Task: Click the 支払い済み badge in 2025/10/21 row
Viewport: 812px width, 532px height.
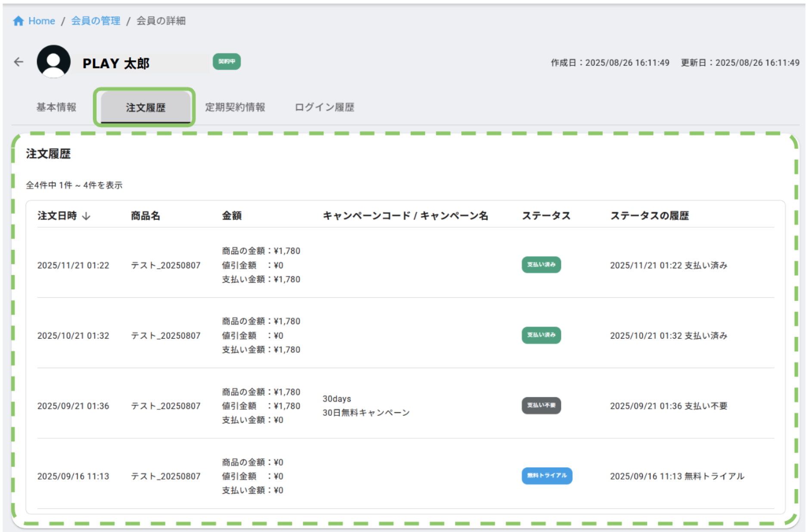Action: (x=541, y=335)
